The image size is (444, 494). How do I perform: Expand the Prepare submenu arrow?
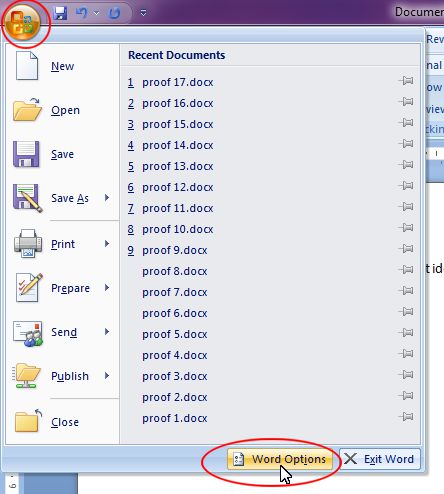pos(107,288)
